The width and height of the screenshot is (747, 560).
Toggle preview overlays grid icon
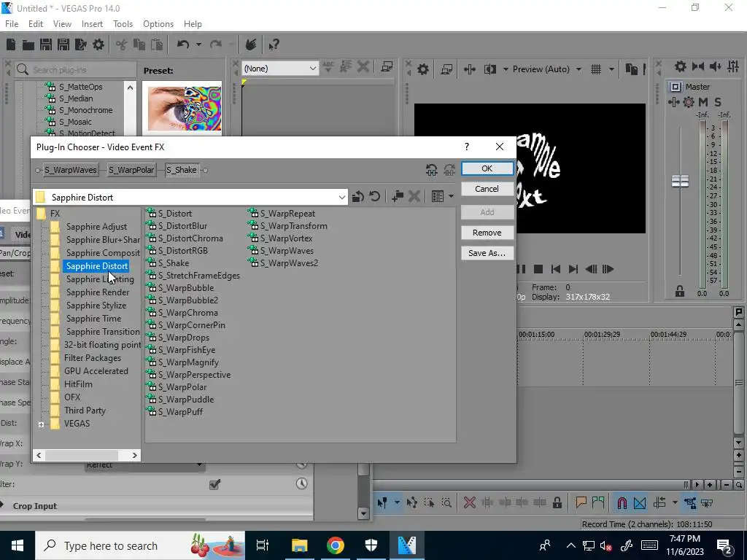[596, 69]
